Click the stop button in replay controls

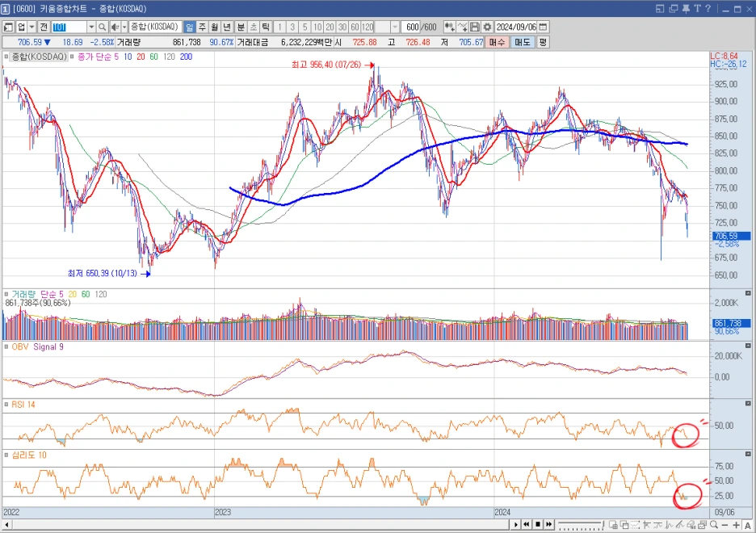coord(538,524)
